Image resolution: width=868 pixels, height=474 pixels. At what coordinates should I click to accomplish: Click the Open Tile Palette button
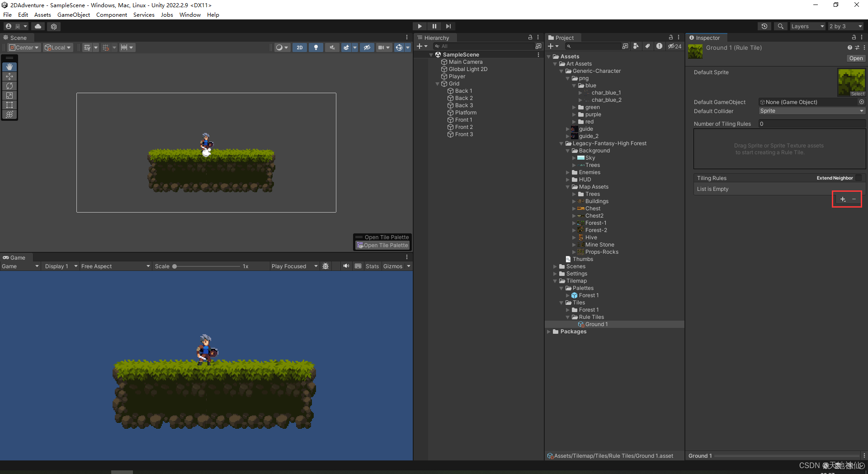pos(382,245)
